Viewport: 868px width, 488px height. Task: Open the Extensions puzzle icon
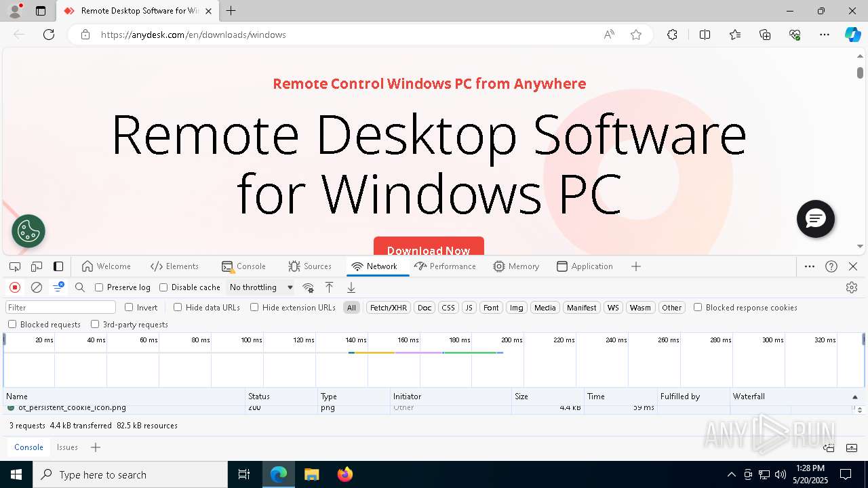(672, 35)
